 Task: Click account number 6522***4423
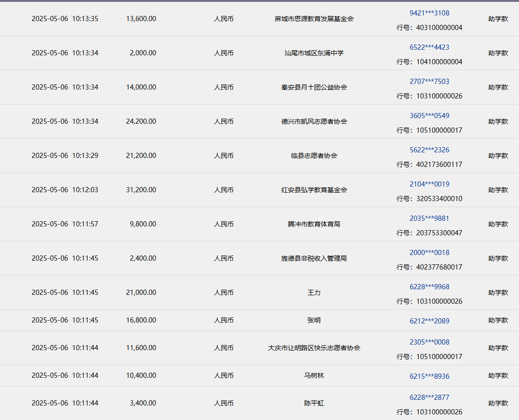click(429, 47)
